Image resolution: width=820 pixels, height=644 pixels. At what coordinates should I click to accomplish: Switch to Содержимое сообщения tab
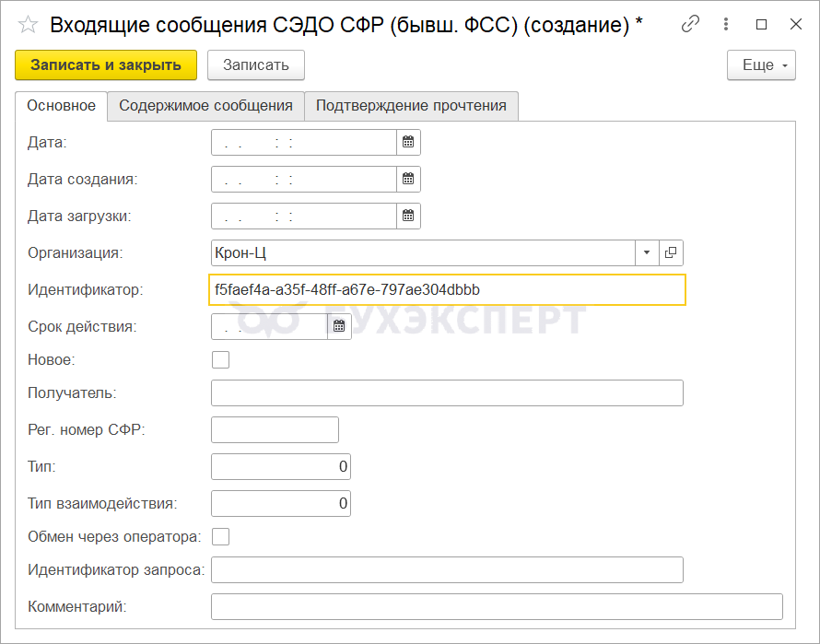coord(205,106)
